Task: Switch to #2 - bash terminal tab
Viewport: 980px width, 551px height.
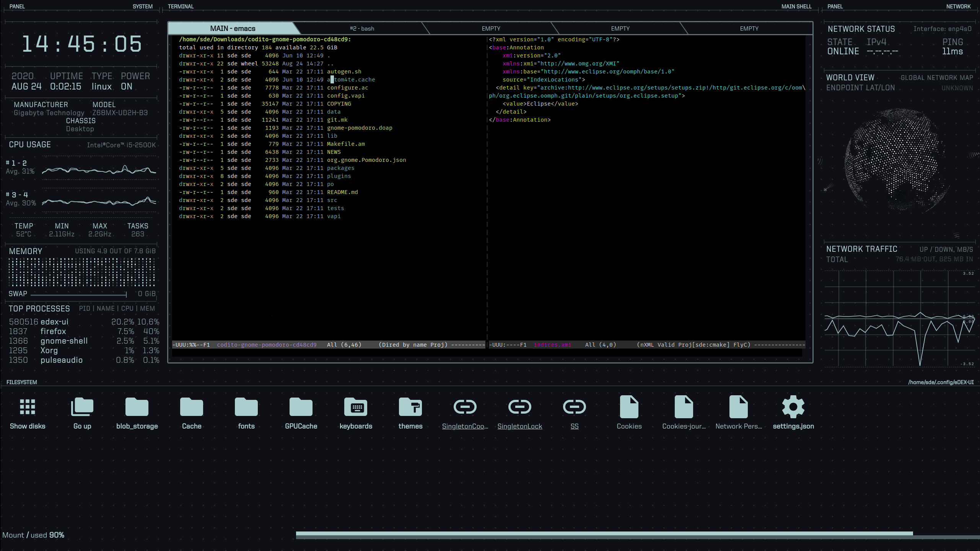Action: coord(361,28)
